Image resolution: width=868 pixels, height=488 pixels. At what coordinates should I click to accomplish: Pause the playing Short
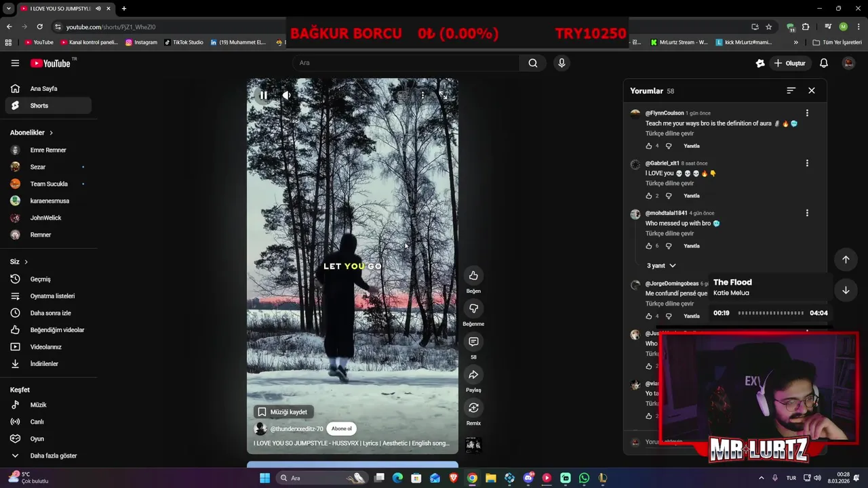(x=264, y=96)
